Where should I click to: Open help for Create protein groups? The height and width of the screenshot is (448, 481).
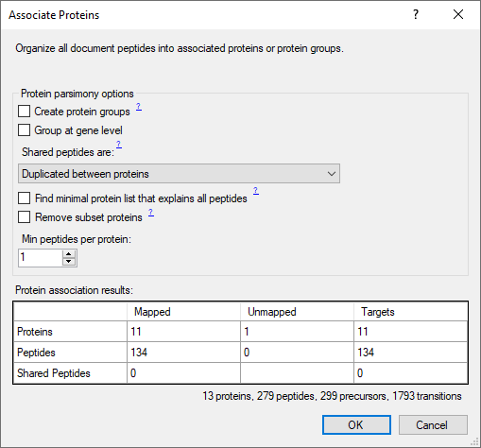point(139,107)
